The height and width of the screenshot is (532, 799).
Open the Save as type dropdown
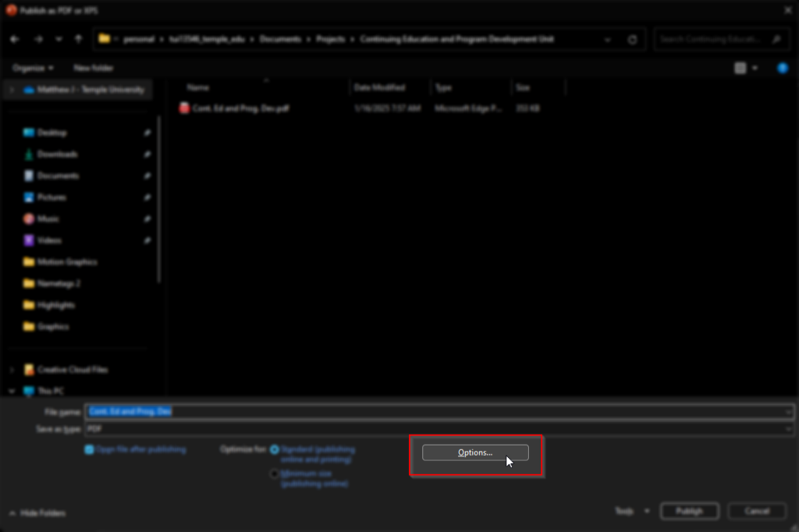(788, 429)
